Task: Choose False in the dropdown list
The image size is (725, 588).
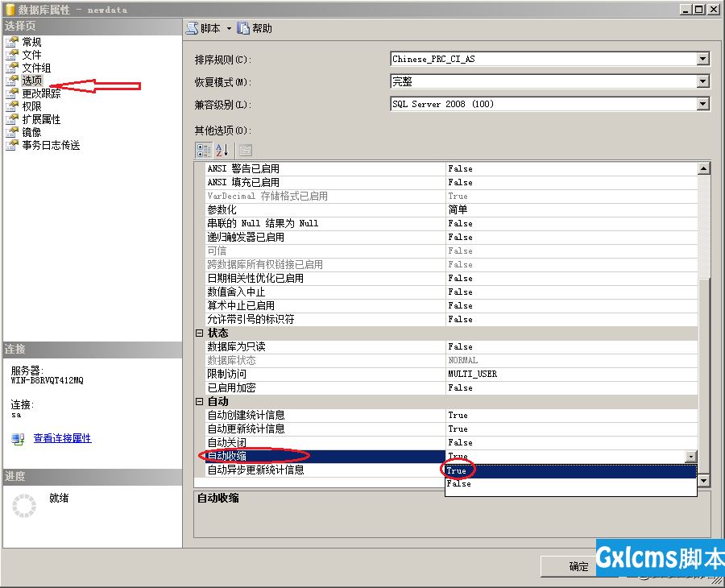Action: (x=571, y=484)
